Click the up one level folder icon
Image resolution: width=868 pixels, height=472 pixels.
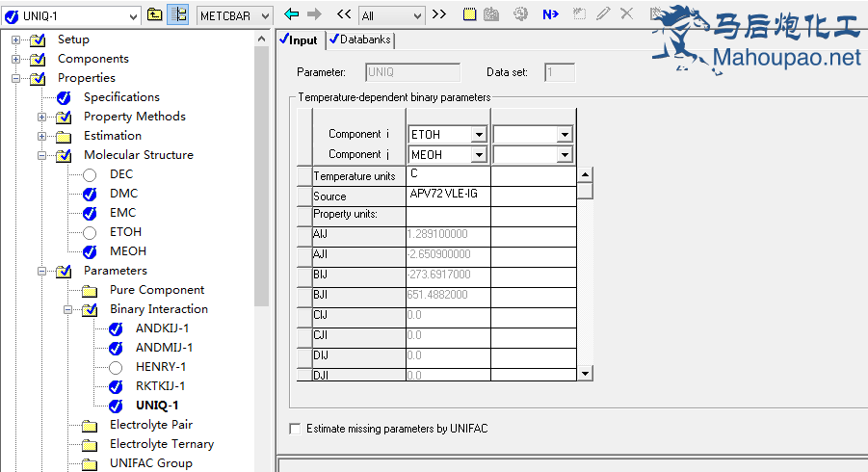154,14
